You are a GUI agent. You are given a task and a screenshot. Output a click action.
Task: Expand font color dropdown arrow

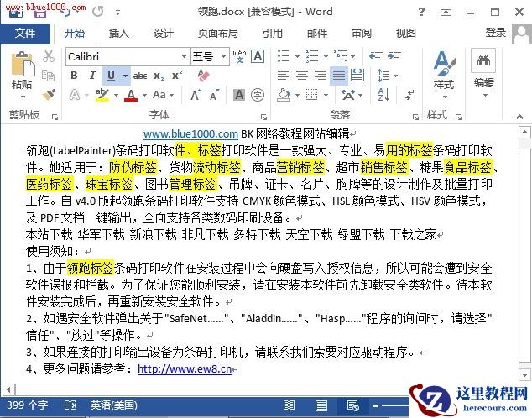pyautogui.click(x=144, y=95)
